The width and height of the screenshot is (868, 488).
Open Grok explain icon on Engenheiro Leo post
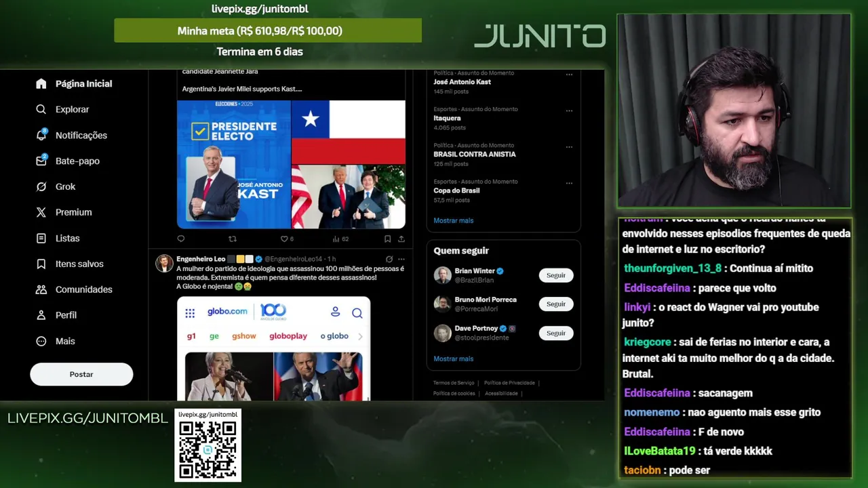pos(389,259)
